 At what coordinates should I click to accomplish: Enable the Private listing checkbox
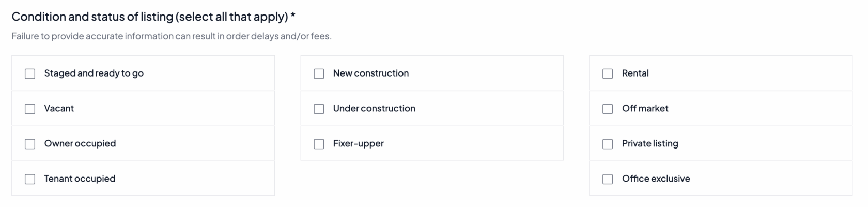pos(608,144)
